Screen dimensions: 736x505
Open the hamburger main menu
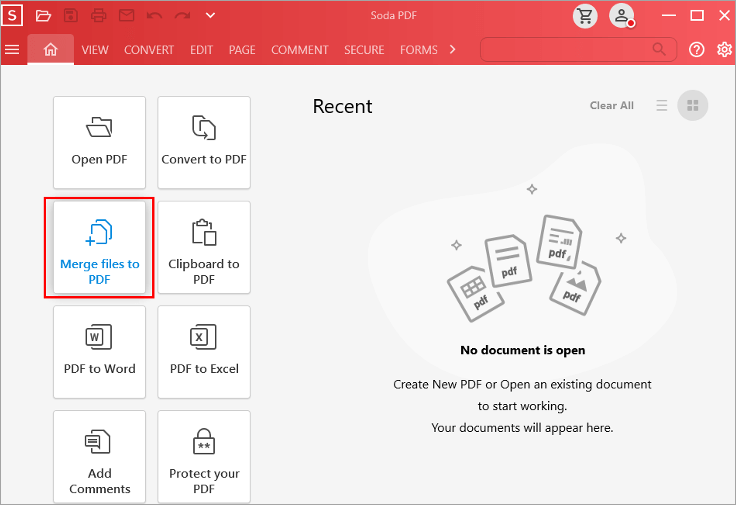(x=12, y=49)
